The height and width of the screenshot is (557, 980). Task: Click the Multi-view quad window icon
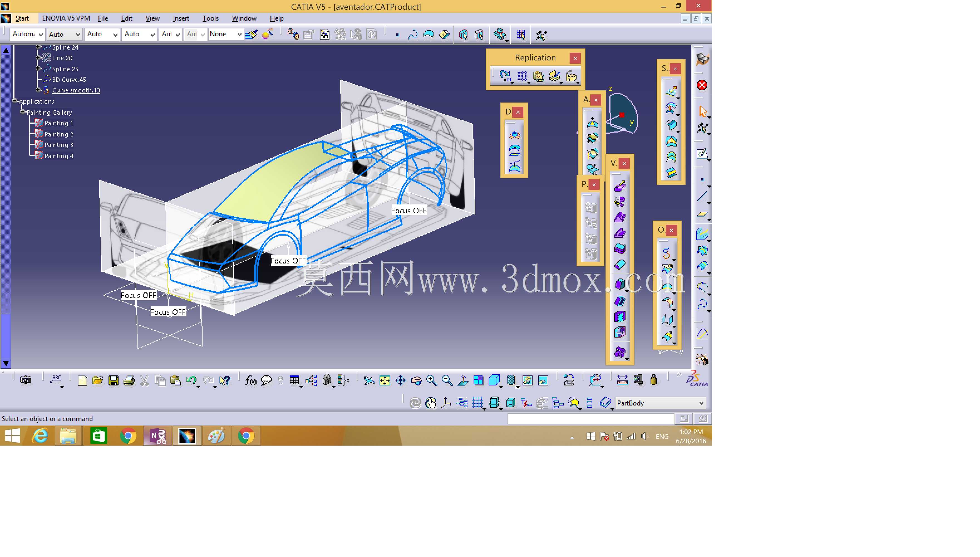(478, 380)
